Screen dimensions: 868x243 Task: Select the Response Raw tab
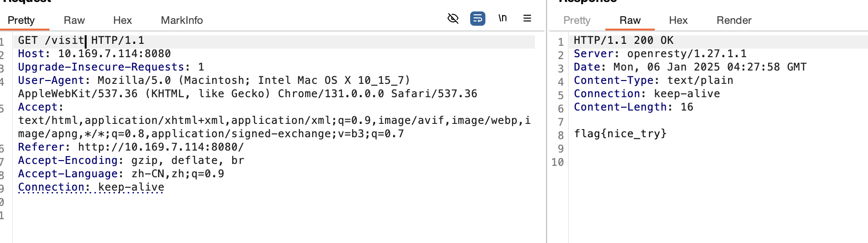click(630, 20)
